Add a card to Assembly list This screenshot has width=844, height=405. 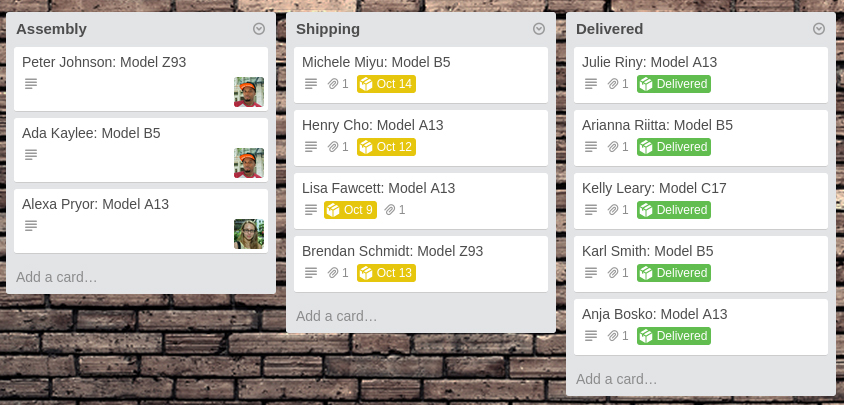pos(57,277)
